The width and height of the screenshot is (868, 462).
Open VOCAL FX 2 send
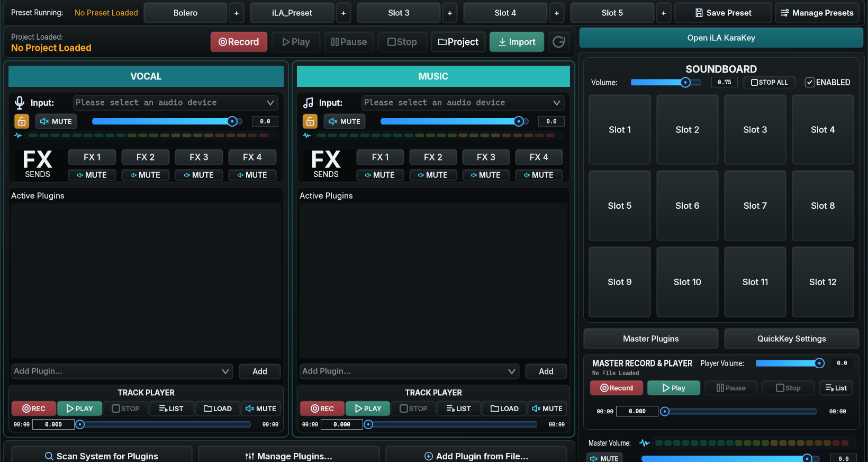[x=146, y=157]
